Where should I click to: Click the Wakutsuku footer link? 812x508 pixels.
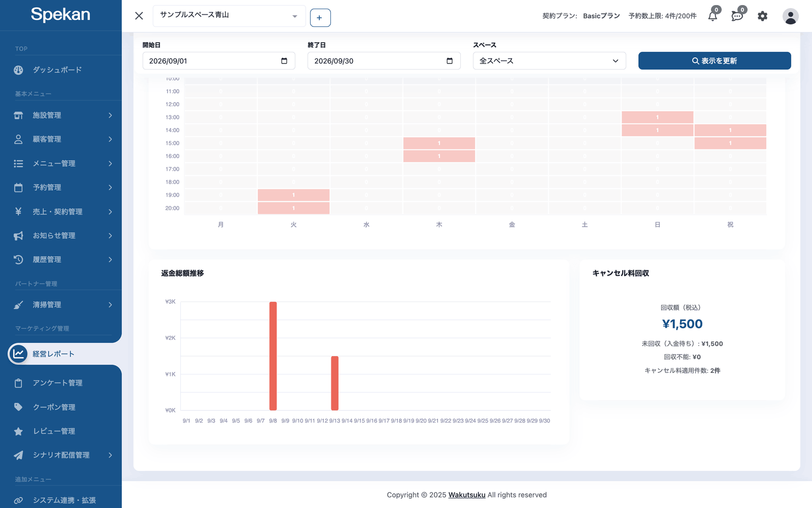(x=467, y=495)
